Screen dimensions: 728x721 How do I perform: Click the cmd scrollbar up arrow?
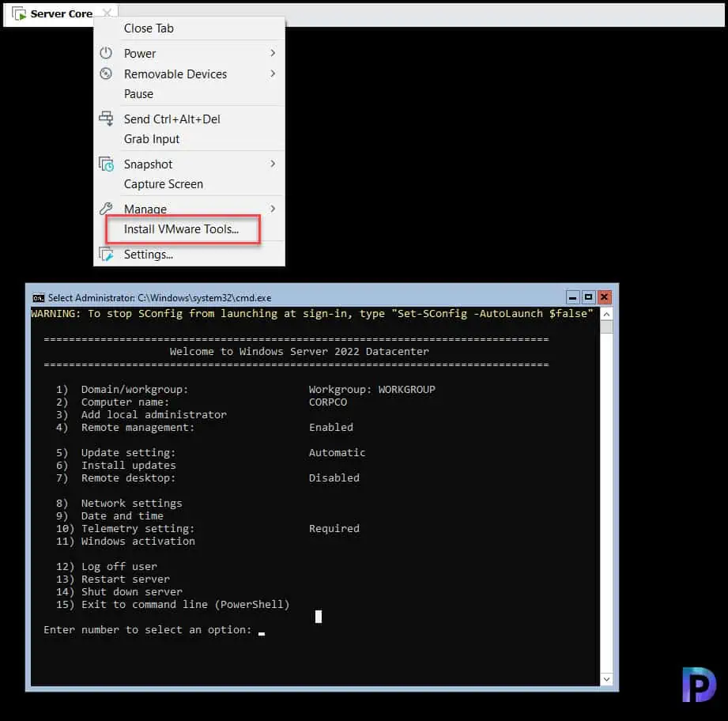point(606,315)
